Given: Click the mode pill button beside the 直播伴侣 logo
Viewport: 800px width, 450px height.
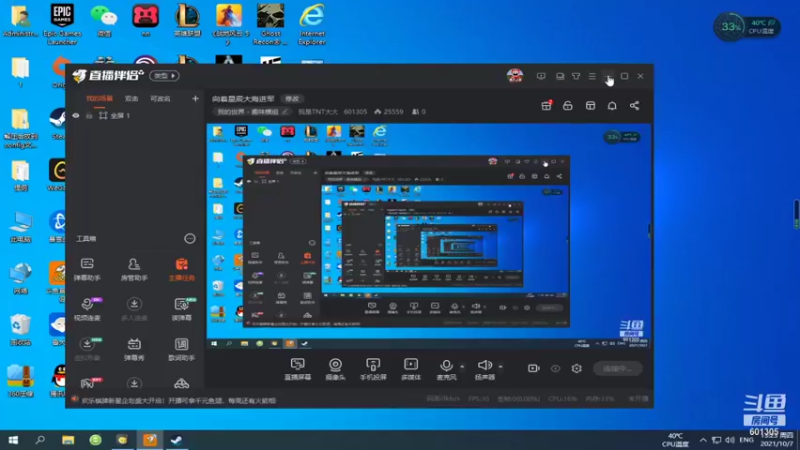Looking at the screenshot, I should coord(164,76).
